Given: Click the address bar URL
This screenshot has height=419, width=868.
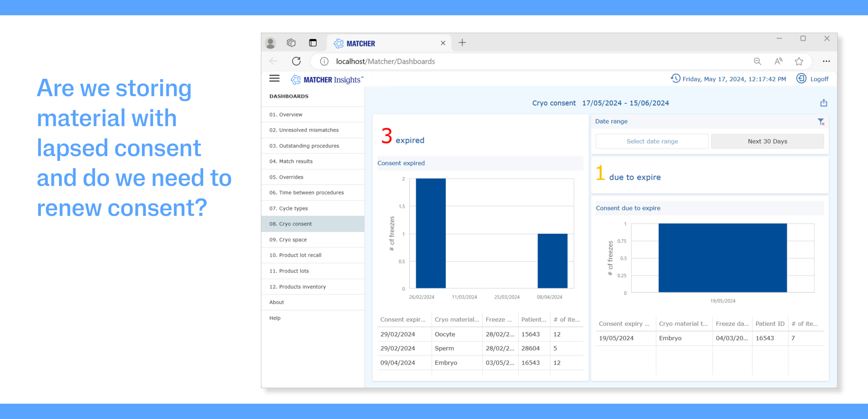Looking at the screenshot, I should click(385, 61).
